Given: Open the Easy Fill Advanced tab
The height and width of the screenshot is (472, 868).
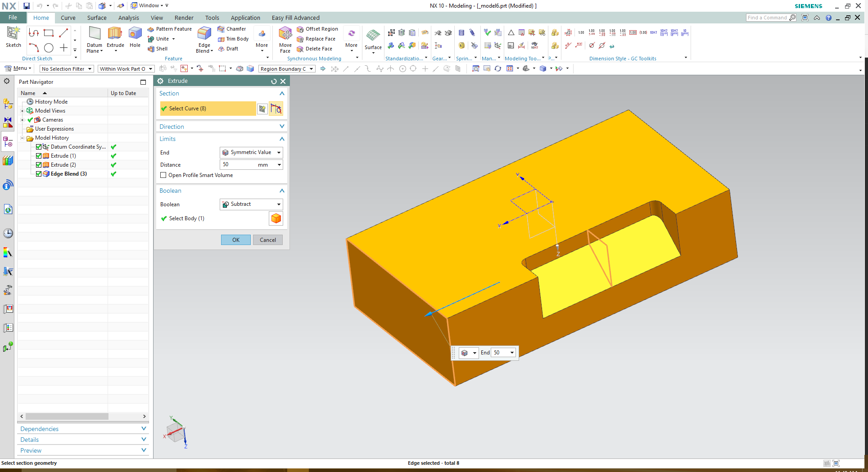Looking at the screenshot, I should (x=295, y=18).
